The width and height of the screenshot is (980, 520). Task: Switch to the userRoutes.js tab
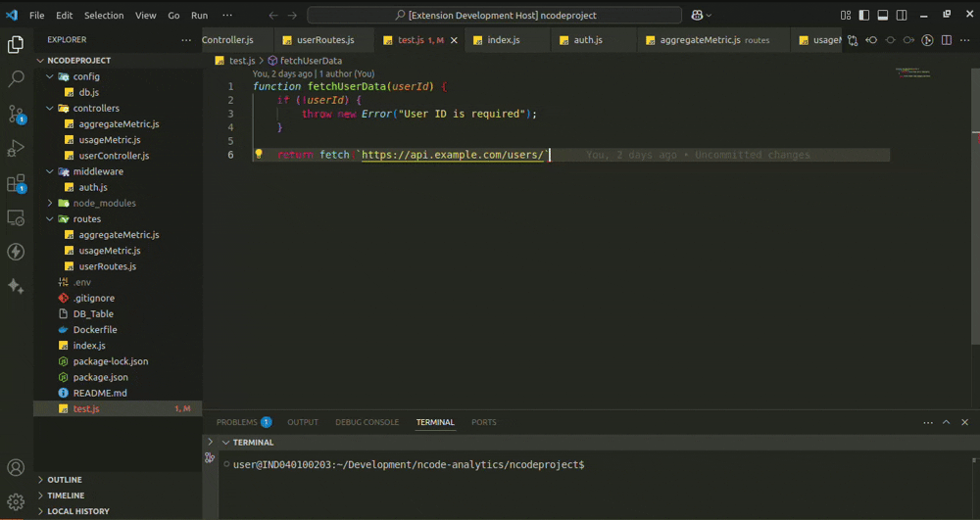coord(325,40)
